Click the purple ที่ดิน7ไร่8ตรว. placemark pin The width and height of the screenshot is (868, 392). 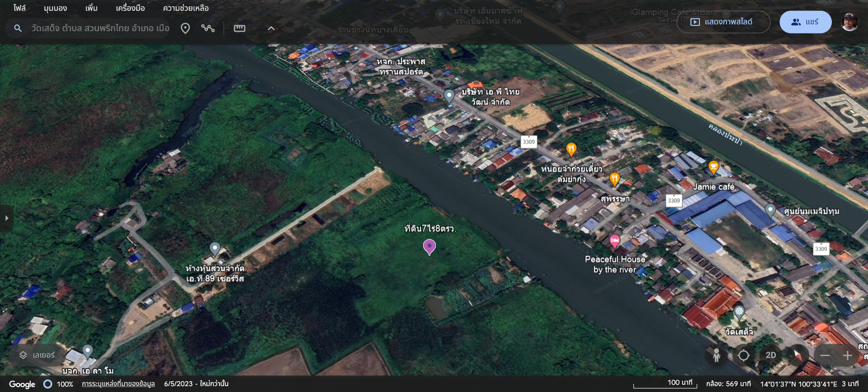(x=429, y=247)
